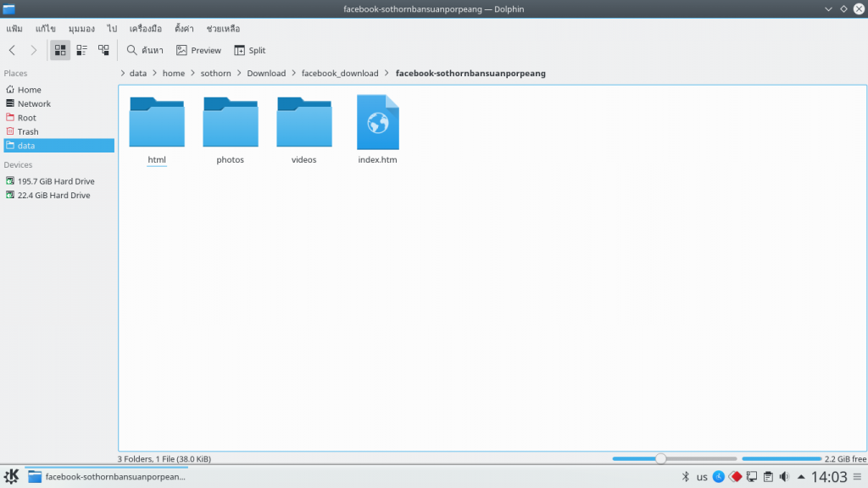868x488 pixels.
Task: Open the panel hamburger settings button
Action: pos(858,476)
